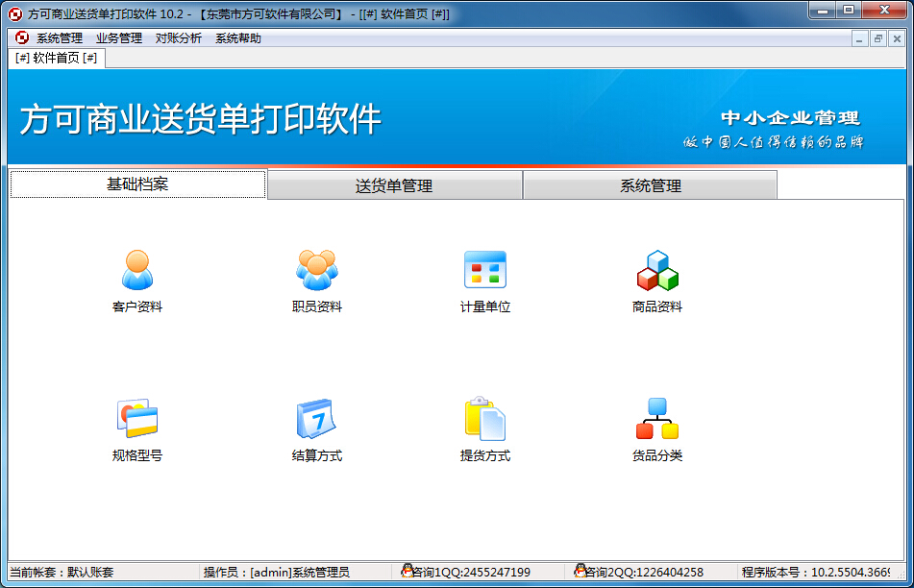The image size is (914, 588).
Task: Maximize the main application window
Action: point(849,11)
